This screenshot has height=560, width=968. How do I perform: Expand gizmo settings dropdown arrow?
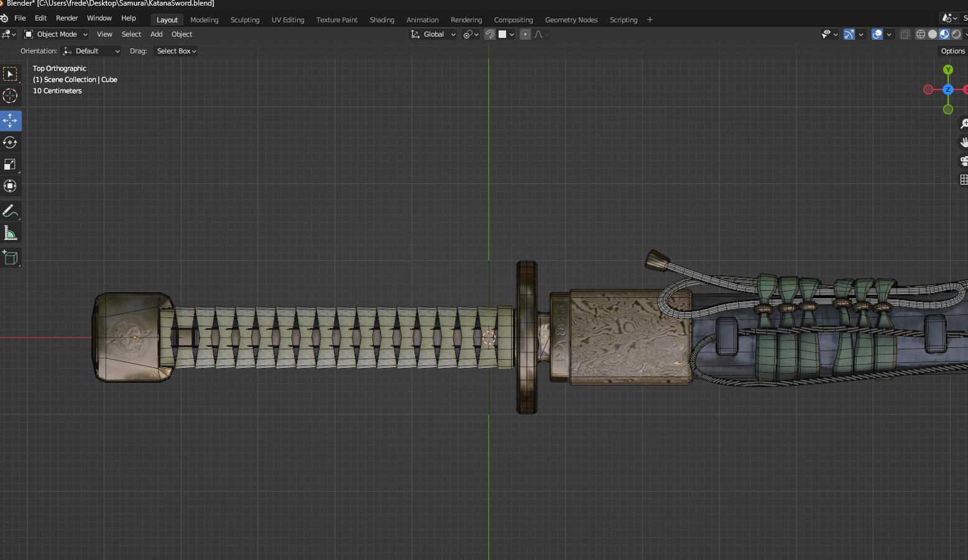click(861, 34)
